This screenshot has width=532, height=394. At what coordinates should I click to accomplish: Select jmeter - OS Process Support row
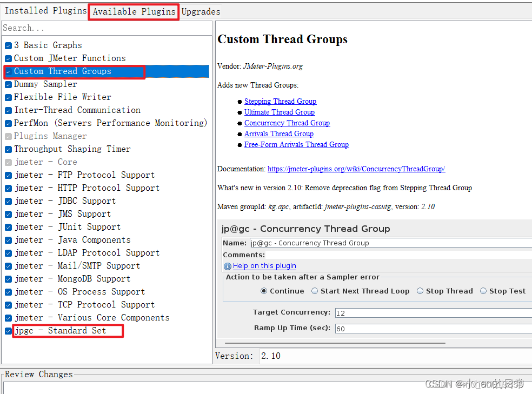pos(107,292)
